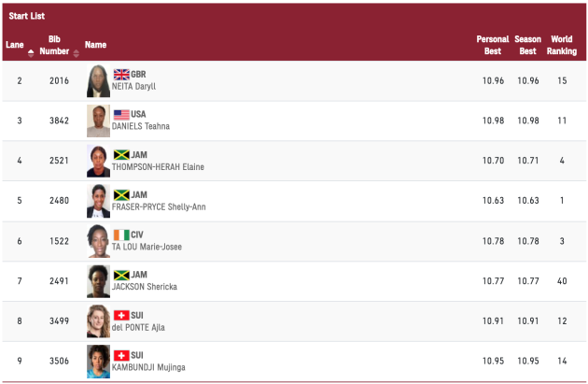Click Swiss flag beside Kambundji Mujinga
This screenshot has height=384, width=588.
[121, 355]
